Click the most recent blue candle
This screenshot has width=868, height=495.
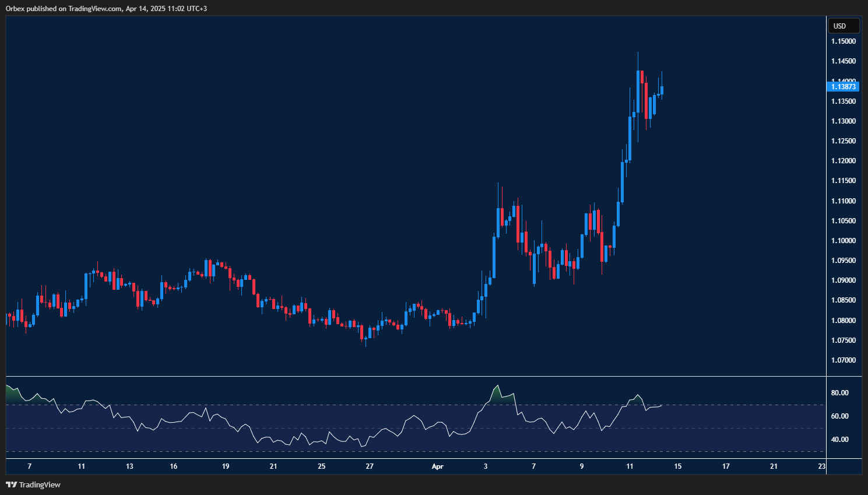click(662, 90)
